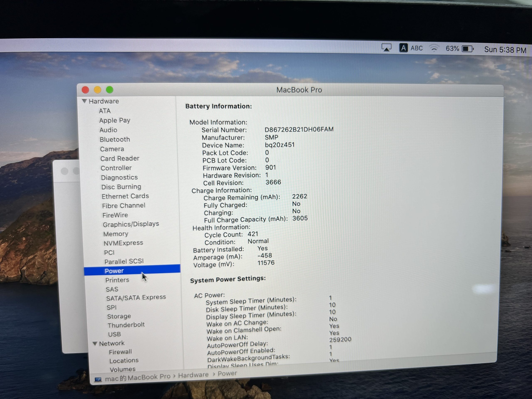
Task: Click the Wake on Clamshell Open label
Action: coord(244,330)
